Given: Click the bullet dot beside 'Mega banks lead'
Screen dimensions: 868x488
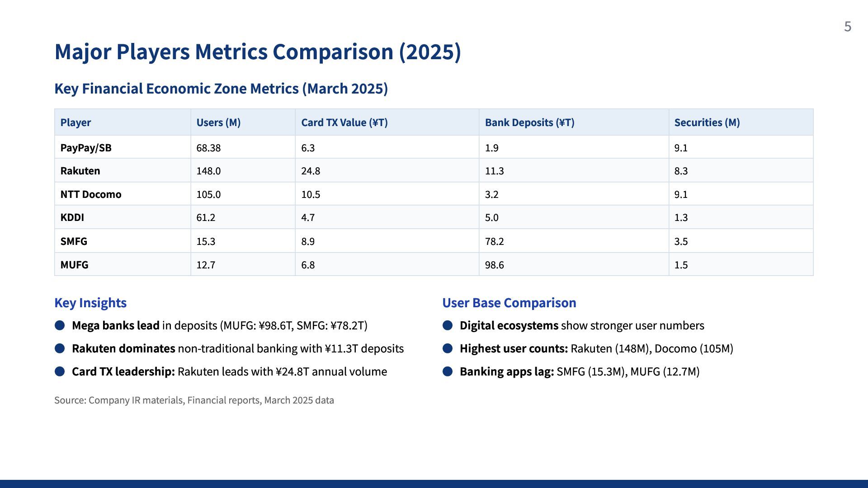Looking at the screenshot, I should click(x=60, y=325).
